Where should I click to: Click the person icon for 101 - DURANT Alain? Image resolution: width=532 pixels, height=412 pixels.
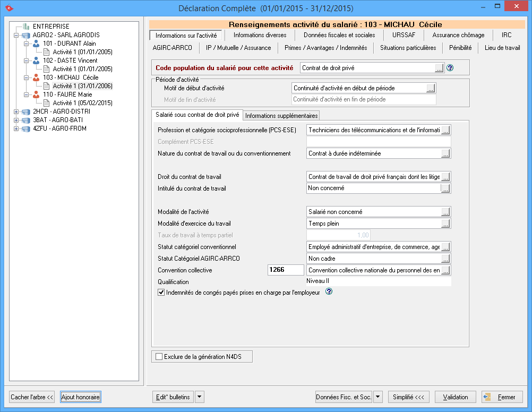(36, 44)
